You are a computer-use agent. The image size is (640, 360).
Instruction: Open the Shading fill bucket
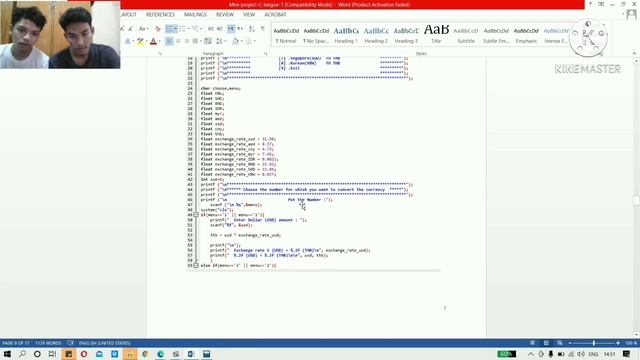236,41
